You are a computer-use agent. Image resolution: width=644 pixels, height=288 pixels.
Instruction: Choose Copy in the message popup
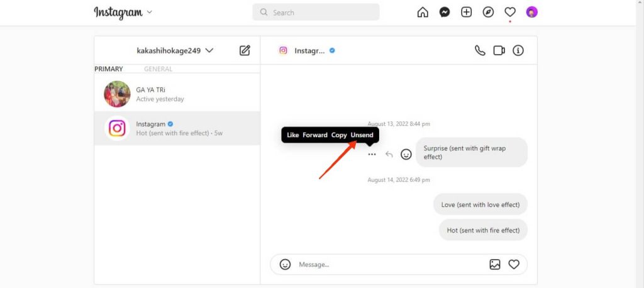point(339,135)
